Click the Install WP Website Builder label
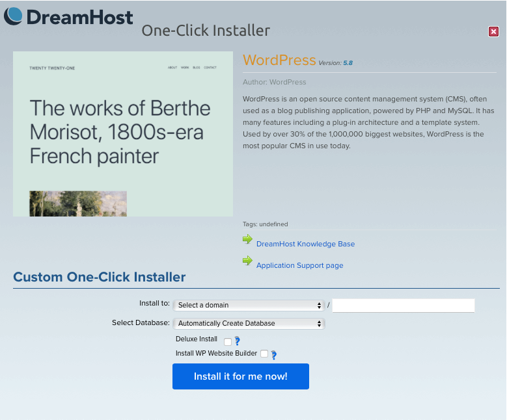Viewport: 507px width, 420px height. (216, 353)
